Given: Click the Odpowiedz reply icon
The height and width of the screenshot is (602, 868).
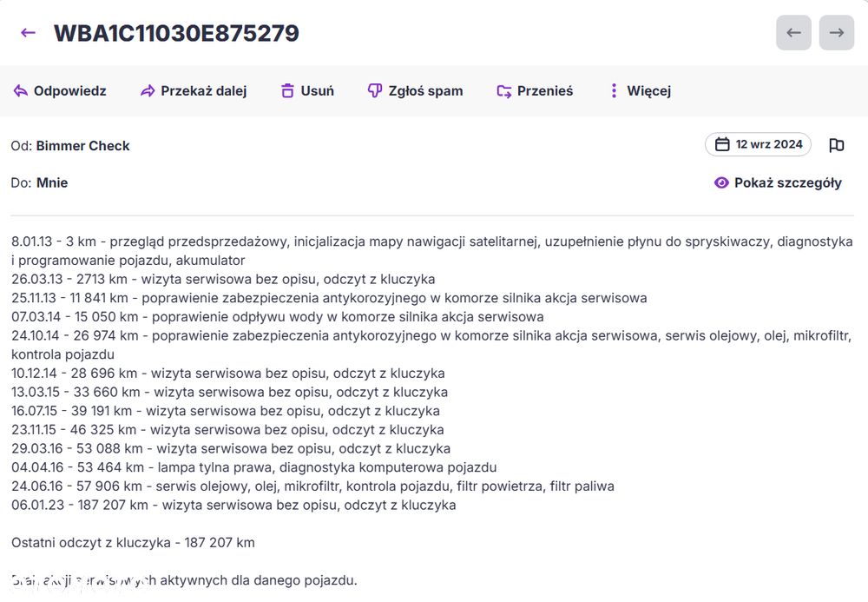Looking at the screenshot, I should coord(21,91).
